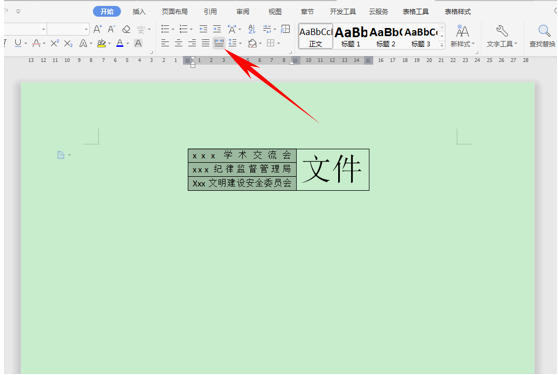Apply the 标题 3 heading style
558x375 pixels.
coord(421,36)
